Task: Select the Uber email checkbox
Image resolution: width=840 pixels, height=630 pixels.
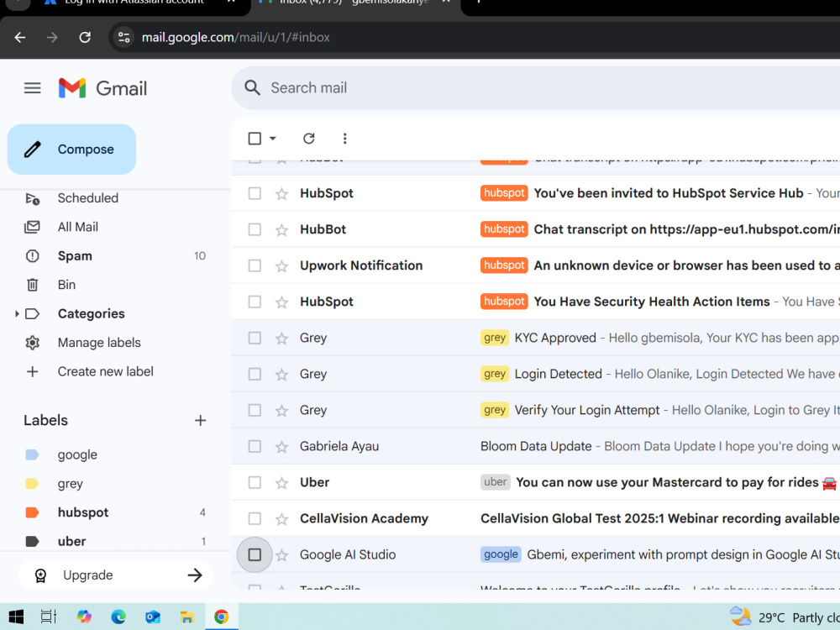Action: [x=255, y=483]
